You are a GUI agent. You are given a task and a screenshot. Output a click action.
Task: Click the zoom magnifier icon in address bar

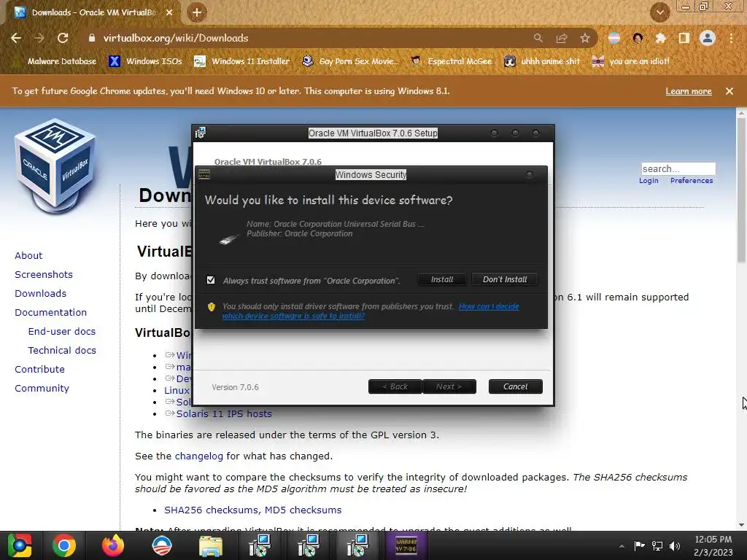tap(538, 38)
